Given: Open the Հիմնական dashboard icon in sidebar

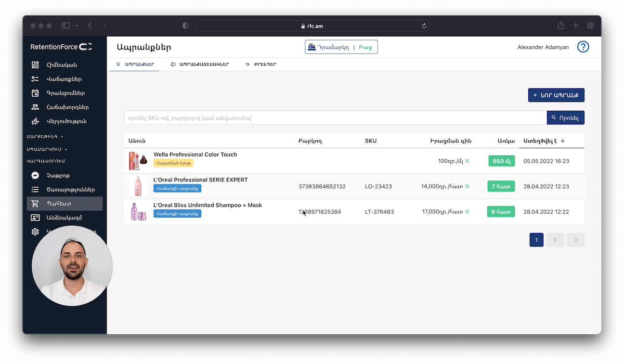Looking at the screenshot, I should pos(35,65).
